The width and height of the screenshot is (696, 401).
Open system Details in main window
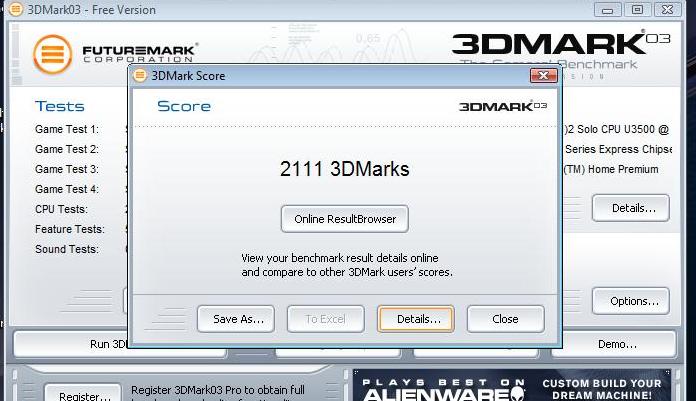point(631,208)
